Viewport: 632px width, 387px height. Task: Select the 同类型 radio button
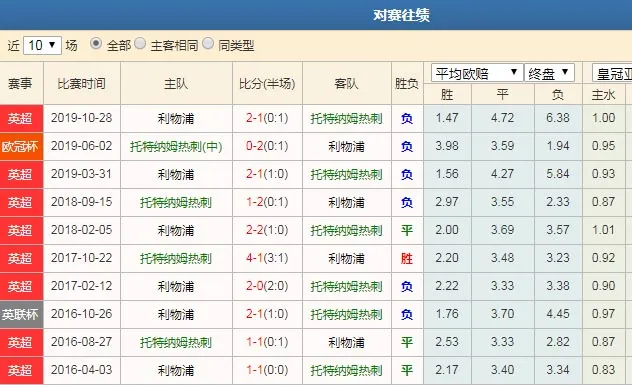(x=208, y=44)
